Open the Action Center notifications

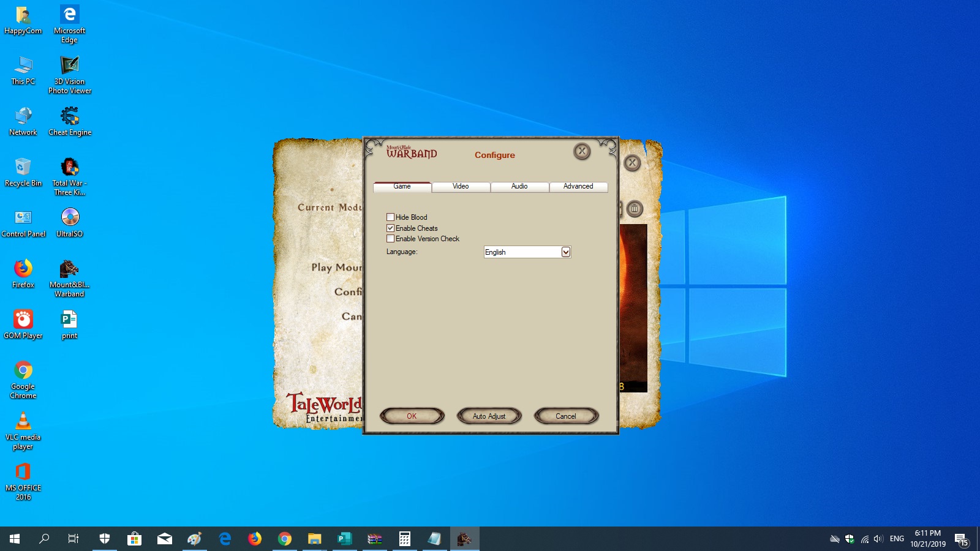coord(962,539)
